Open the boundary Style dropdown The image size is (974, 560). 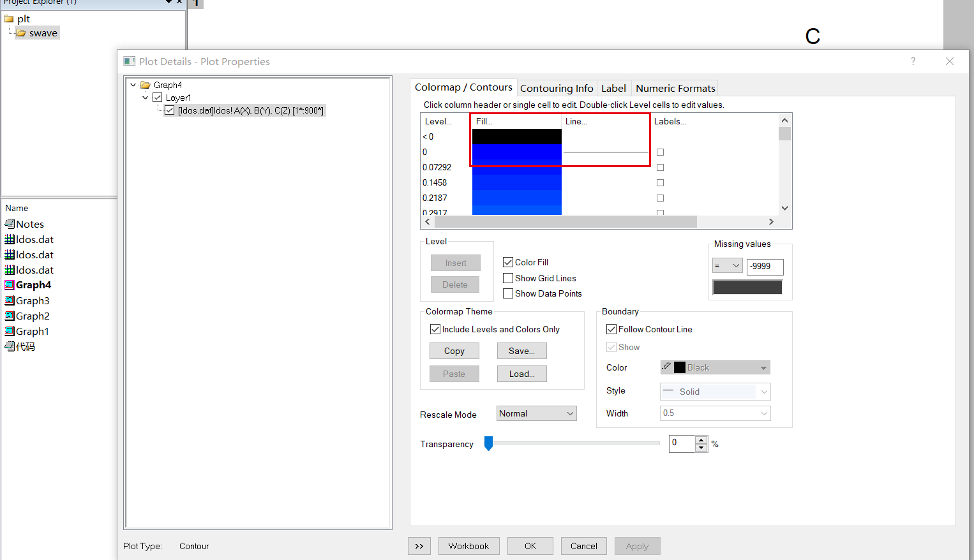[x=716, y=392]
